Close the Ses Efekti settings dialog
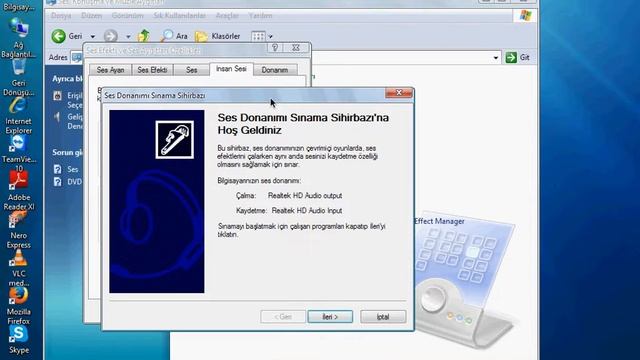Image resolution: width=640 pixels, height=360 pixels. coord(296,48)
